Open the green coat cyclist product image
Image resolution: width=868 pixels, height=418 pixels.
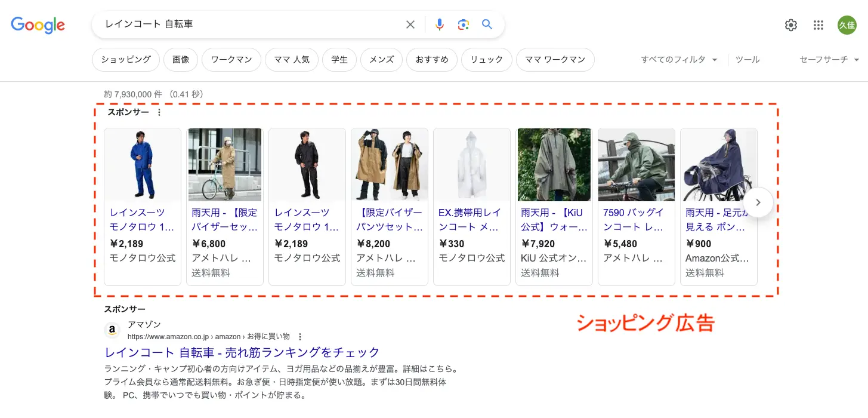[637, 165]
